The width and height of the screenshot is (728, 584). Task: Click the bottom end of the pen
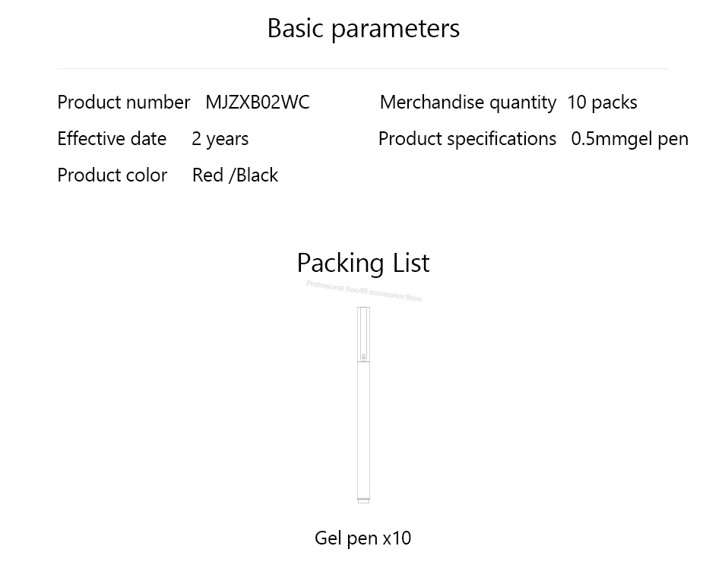click(363, 500)
